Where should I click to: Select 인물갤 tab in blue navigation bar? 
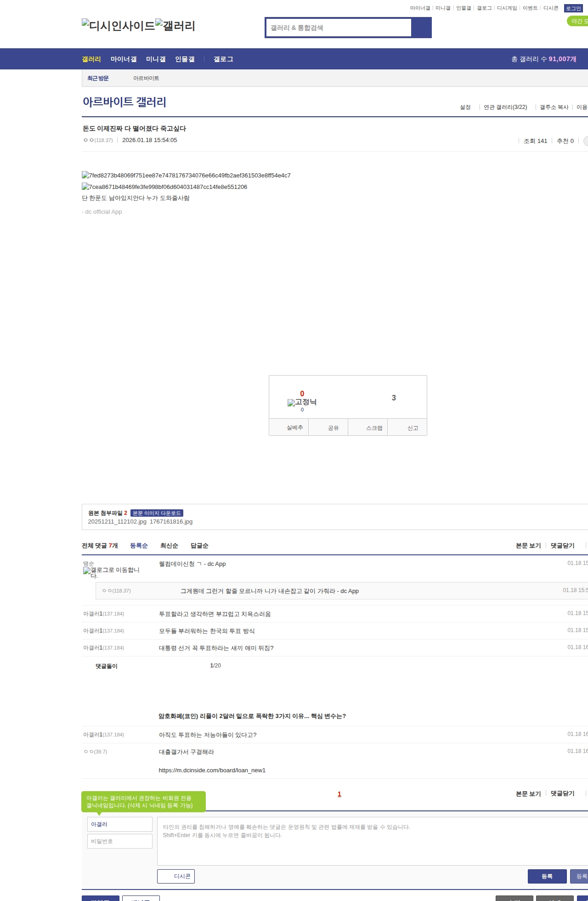point(185,59)
